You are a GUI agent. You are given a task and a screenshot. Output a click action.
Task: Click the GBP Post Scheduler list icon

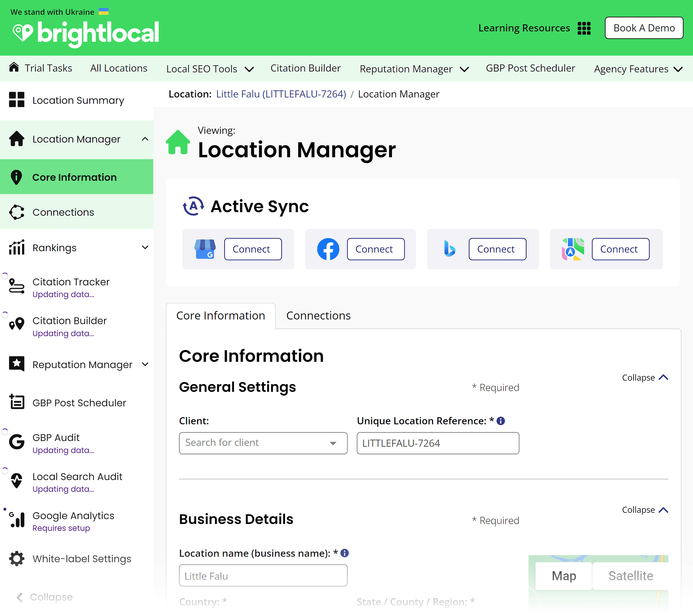pyautogui.click(x=17, y=402)
